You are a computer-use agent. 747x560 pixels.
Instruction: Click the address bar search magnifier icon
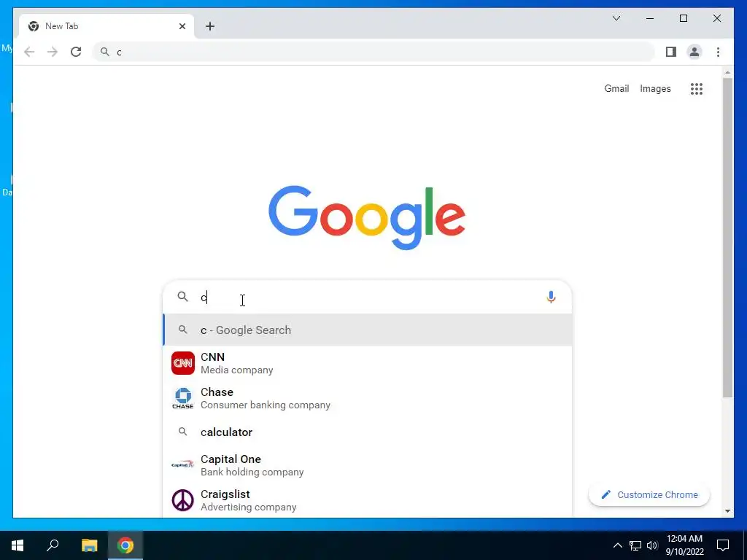105,52
